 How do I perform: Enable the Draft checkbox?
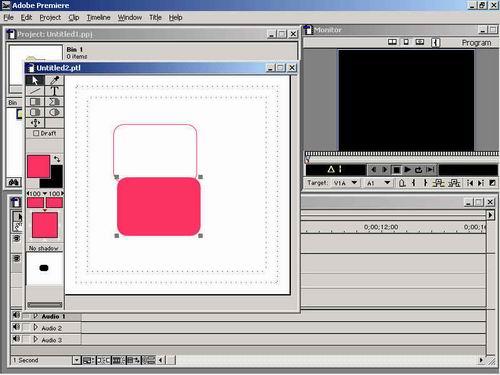click(x=36, y=133)
